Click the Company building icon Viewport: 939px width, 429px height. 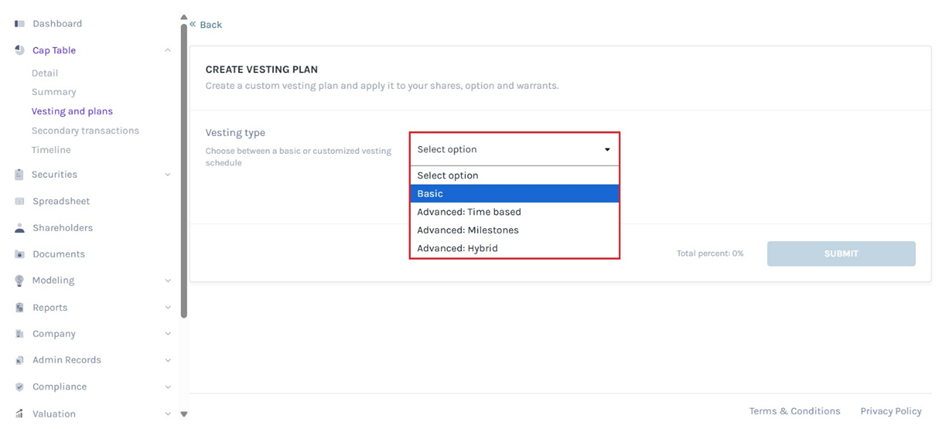20,334
